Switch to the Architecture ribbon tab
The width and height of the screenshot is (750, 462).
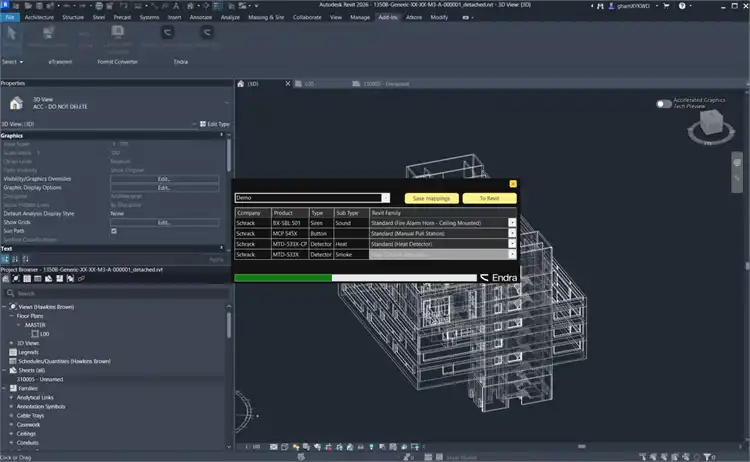tap(39, 17)
